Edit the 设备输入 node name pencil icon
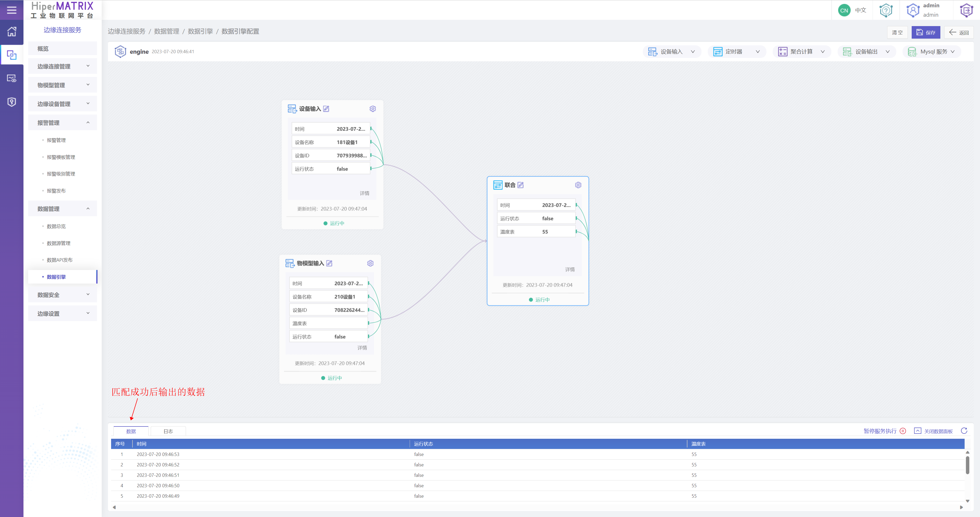This screenshot has width=980, height=517. pyautogui.click(x=326, y=109)
